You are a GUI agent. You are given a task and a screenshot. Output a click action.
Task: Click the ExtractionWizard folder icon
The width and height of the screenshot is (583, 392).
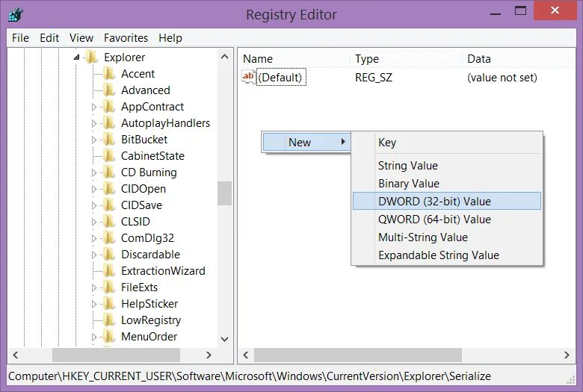coord(109,271)
